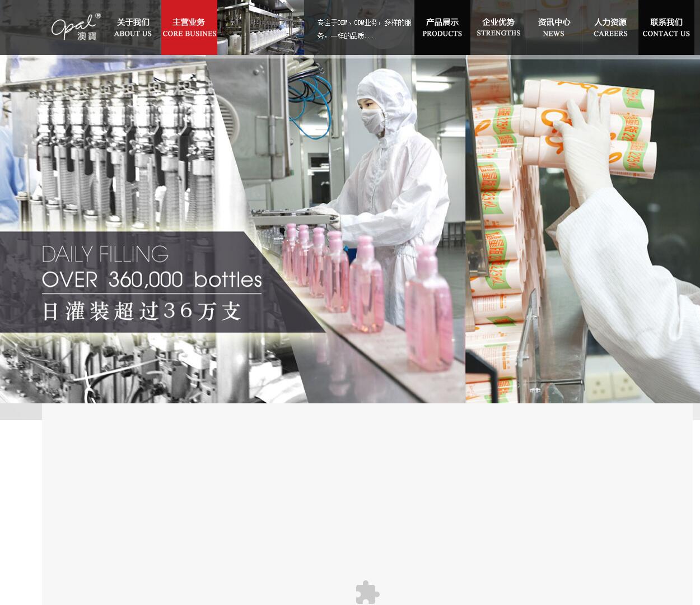This screenshot has height=605, width=700.
Task: Click the 日灌装超过36万支 banner caption
Action: (x=142, y=311)
